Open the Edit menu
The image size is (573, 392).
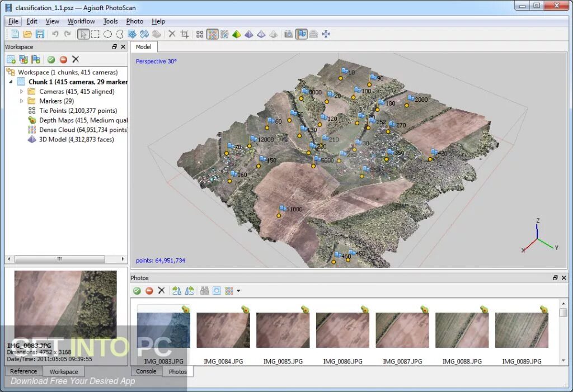pyautogui.click(x=32, y=21)
